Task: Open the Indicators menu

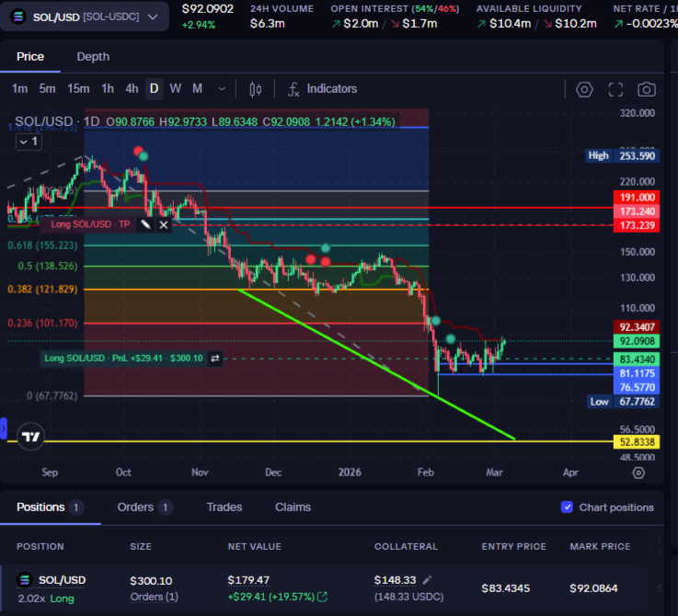Action: [323, 89]
